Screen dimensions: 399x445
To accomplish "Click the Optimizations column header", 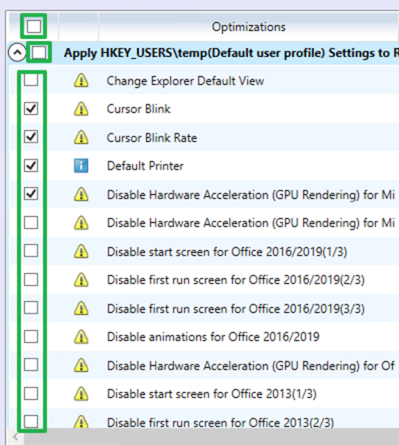I will click(249, 27).
